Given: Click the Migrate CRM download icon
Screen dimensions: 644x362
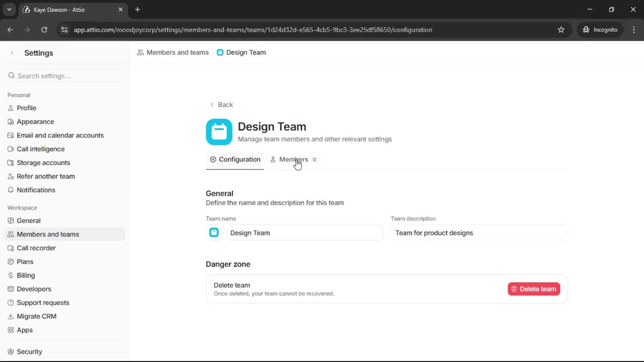Looking at the screenshot, I should pos(11,316).
